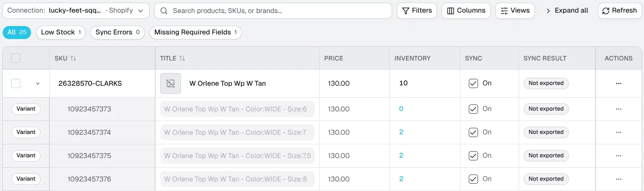The width and height of the screenshot is (644, 191).
Task: Click title field ending Size:6
Action: click(237, 109)
